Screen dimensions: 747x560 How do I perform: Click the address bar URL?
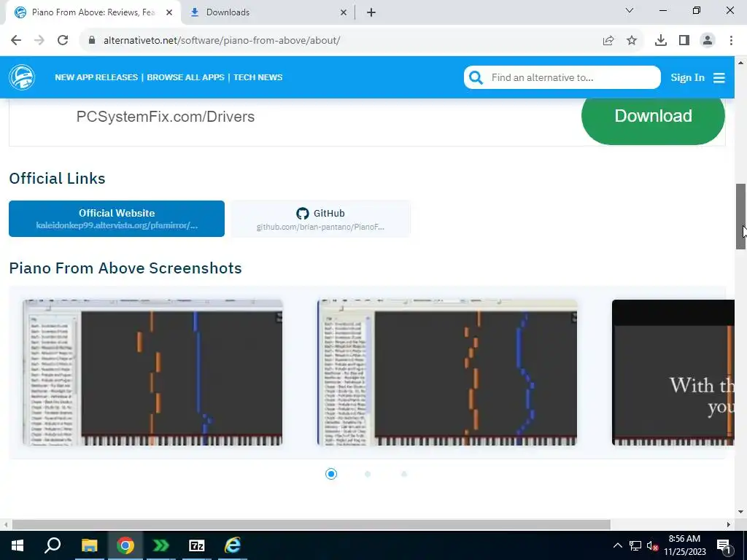click(222, 41)
